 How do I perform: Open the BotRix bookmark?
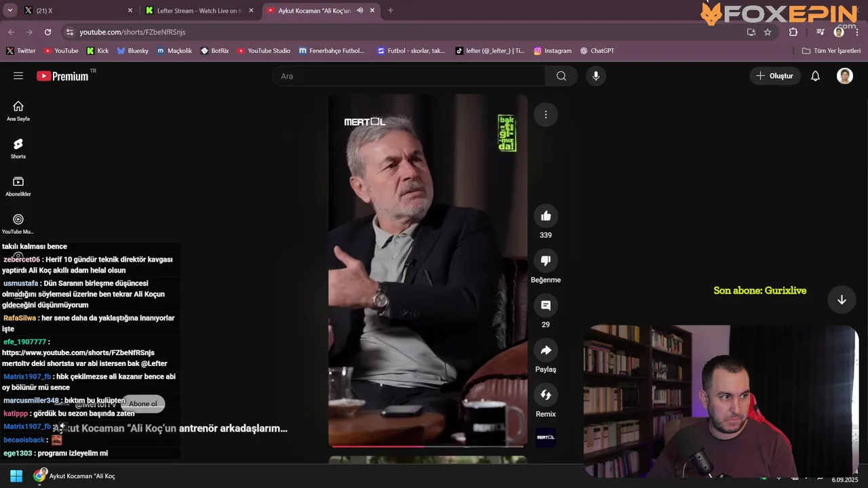point(214,51)
